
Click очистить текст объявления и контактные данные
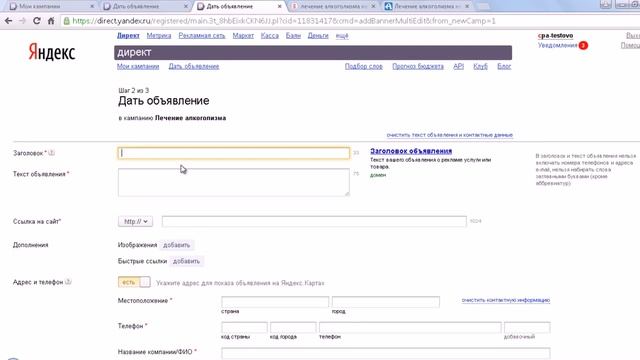pyautogui.click(x=450, y=135)
